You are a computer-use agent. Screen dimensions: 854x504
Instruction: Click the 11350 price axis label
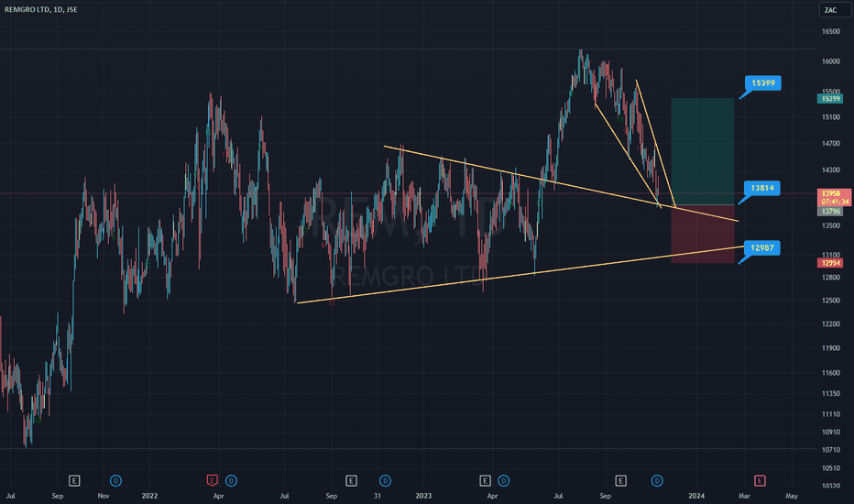click(830, 393)
